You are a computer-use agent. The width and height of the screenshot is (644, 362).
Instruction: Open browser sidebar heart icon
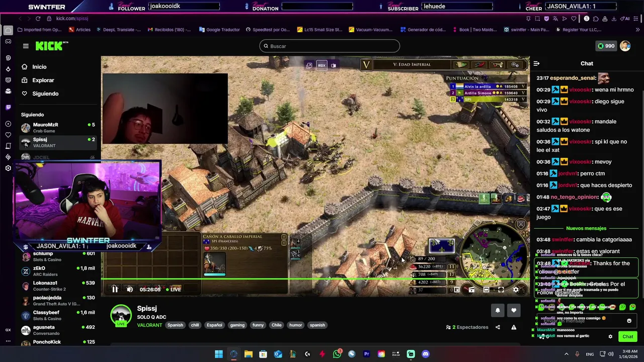[8, 135]
